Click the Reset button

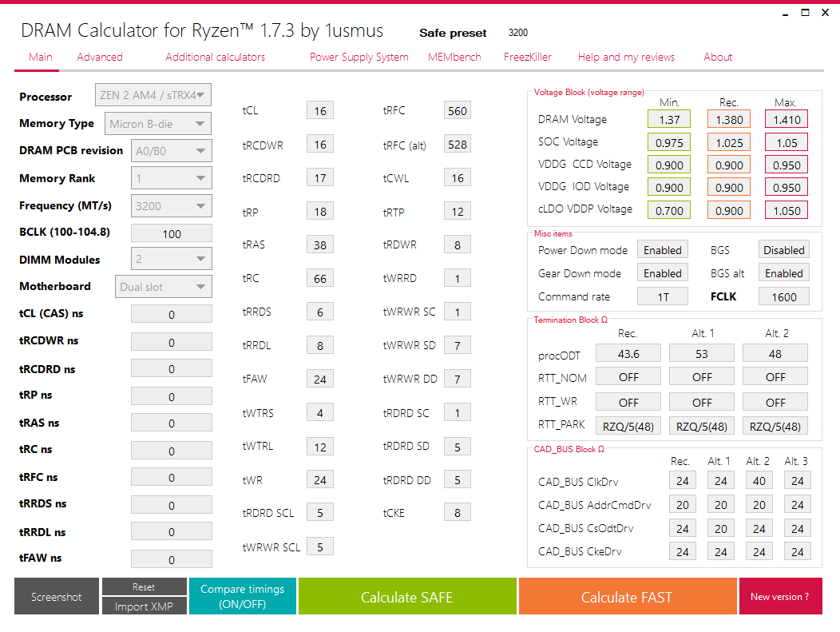point(144,587)
